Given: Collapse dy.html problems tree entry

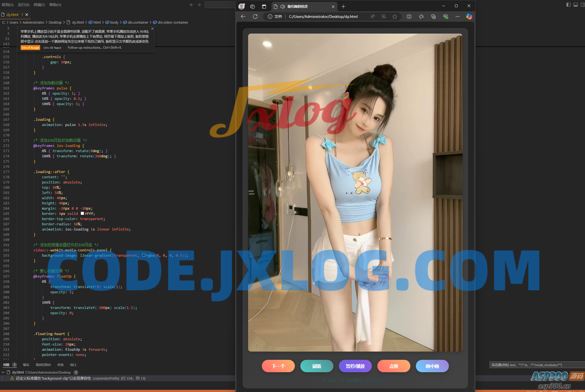Looking at the screenshot, I should 3,372.
